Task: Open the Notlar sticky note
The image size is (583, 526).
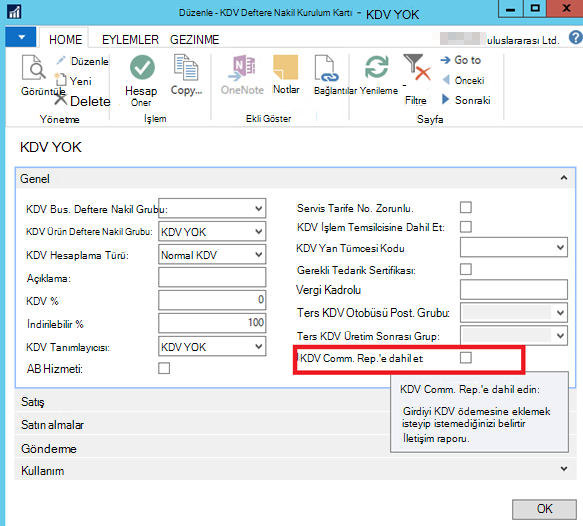Action: pos(286,67)
